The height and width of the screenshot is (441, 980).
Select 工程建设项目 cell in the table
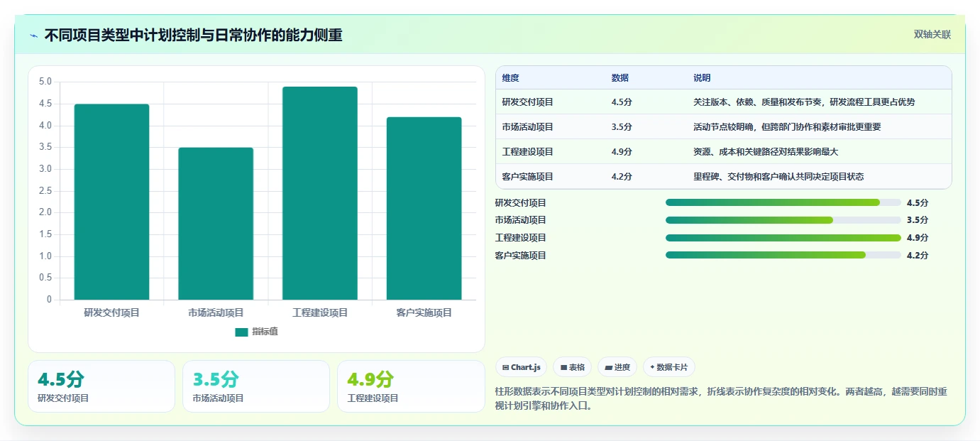click(528, 152)
